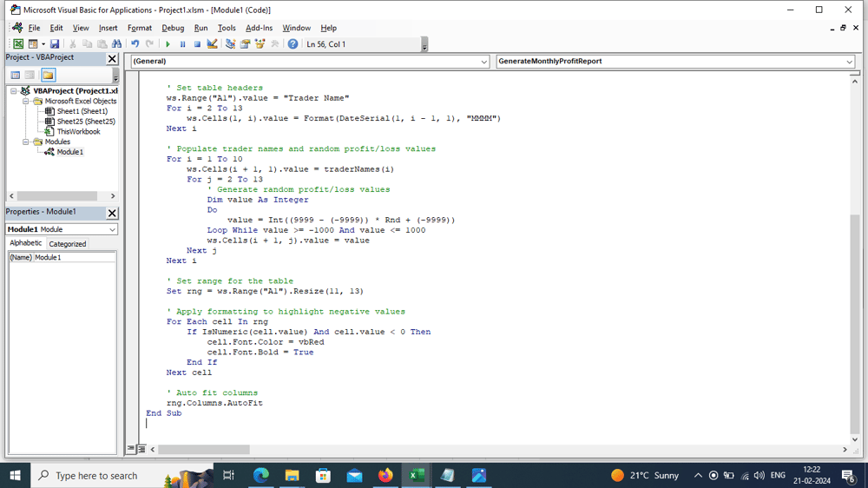Run the macro with the green play icon
This screenshot has width=868, height=488.
coord(168,43)
